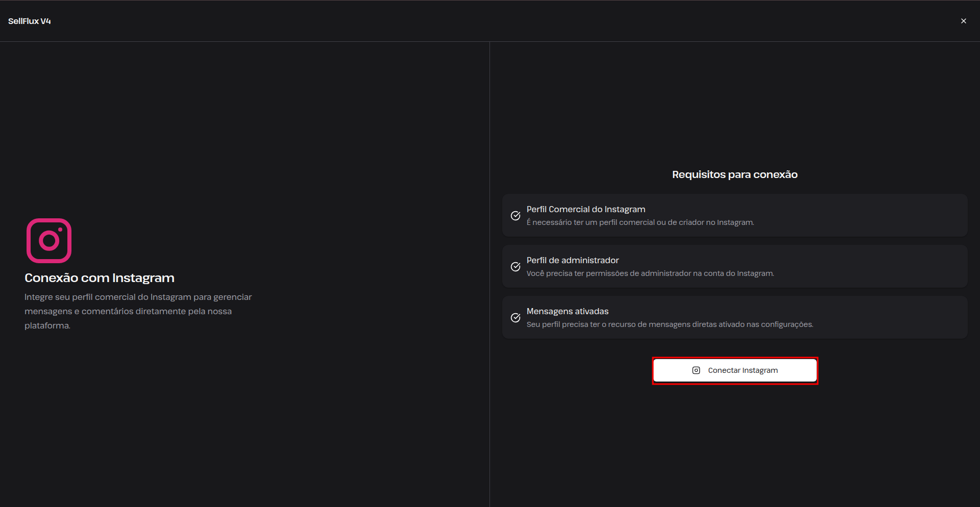Select the Perfil de administrador title
Screen dimensions: 980x507
(573, 260)
